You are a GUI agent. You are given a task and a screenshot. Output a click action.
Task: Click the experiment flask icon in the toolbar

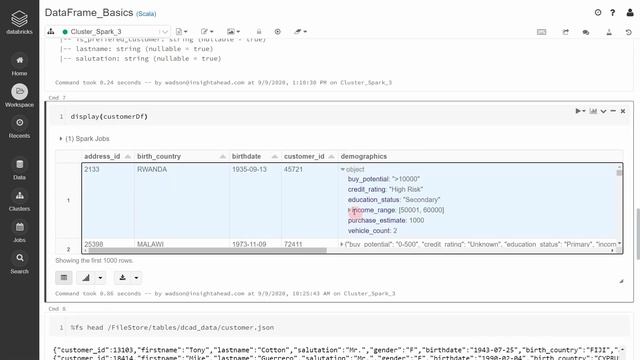coord(609,32)
